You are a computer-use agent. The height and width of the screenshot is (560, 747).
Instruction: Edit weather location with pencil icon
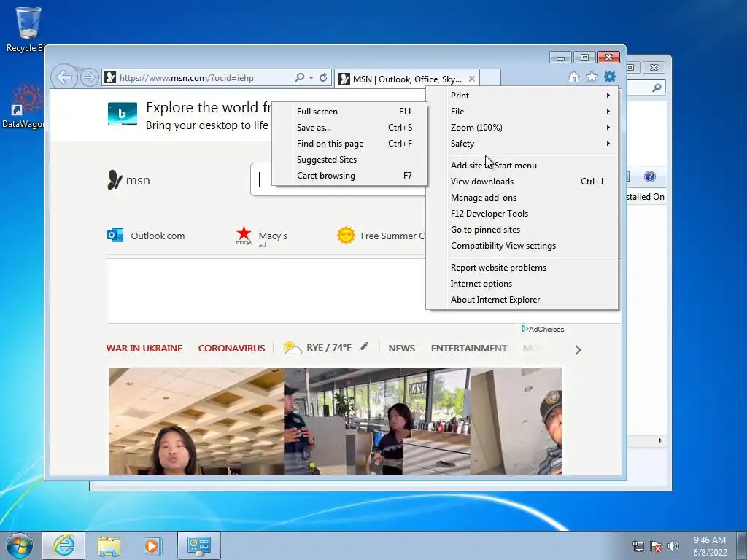[x=363, y=347]
